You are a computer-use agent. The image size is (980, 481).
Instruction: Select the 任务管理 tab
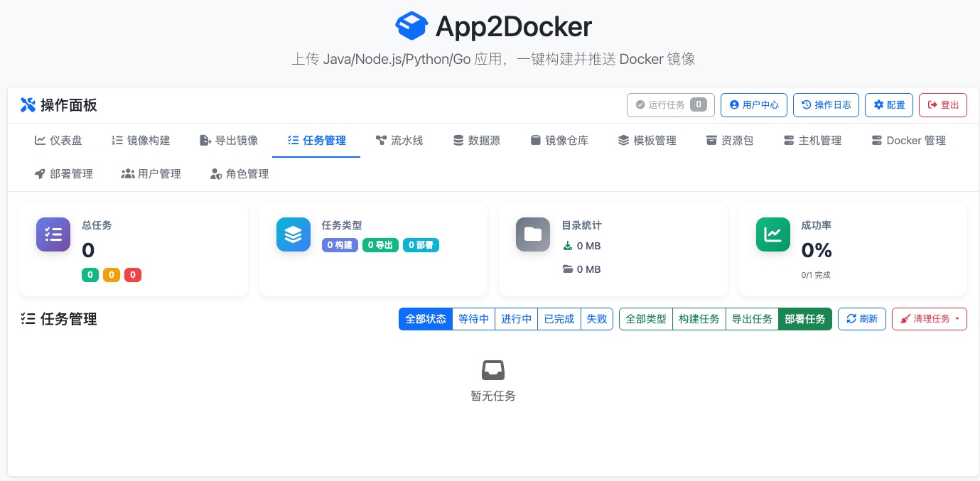pyautogui.click(x=316, y=141)
